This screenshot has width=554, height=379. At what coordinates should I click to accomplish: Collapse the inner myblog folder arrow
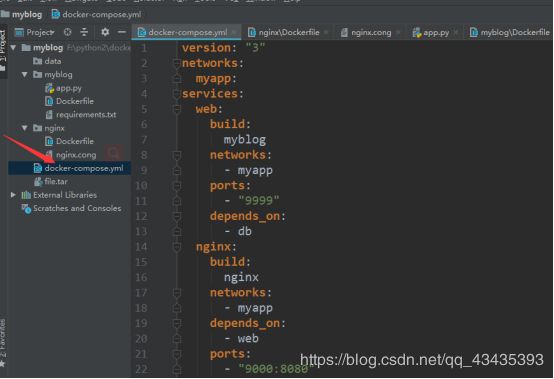click(25, 75)
